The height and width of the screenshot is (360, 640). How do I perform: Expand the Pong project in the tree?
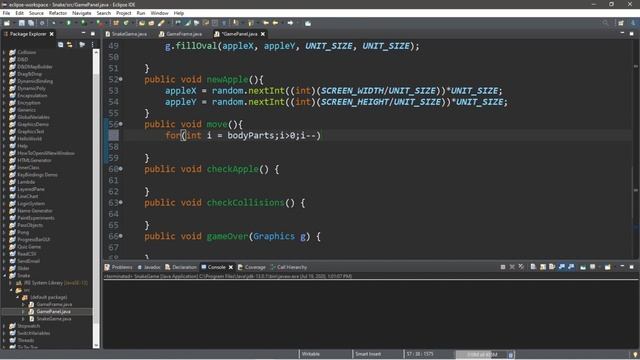click(x=4, y=232)
